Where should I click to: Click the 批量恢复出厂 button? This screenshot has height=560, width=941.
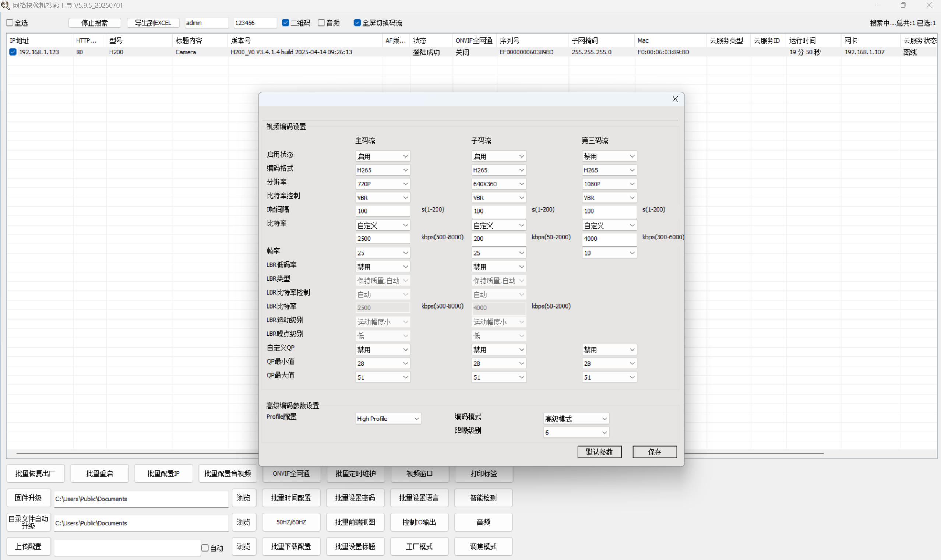coord(35,473)
